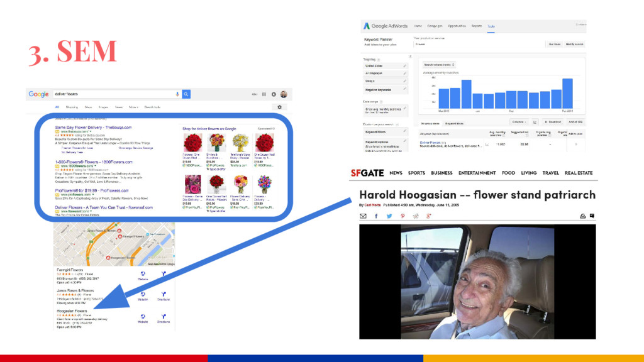Open 1-800-Flowers ad link

[94, 162]
